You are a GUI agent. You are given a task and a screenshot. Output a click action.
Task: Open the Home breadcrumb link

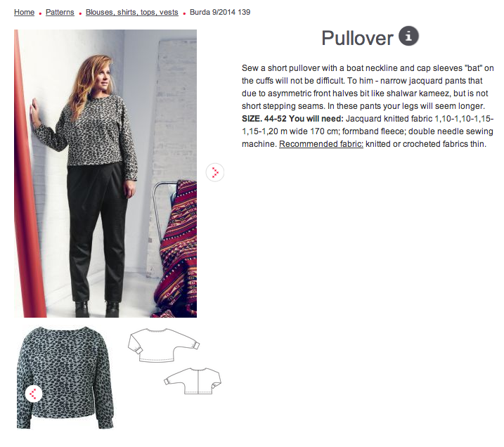click(x=24, y=12)
